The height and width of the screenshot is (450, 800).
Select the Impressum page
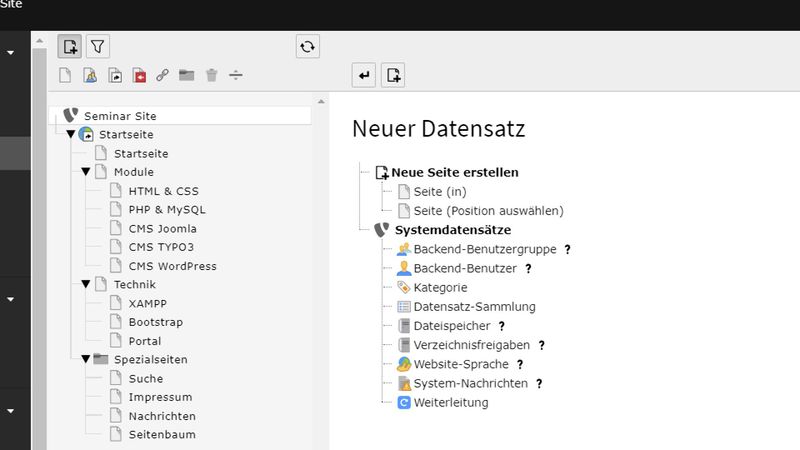tap(161, 397)
